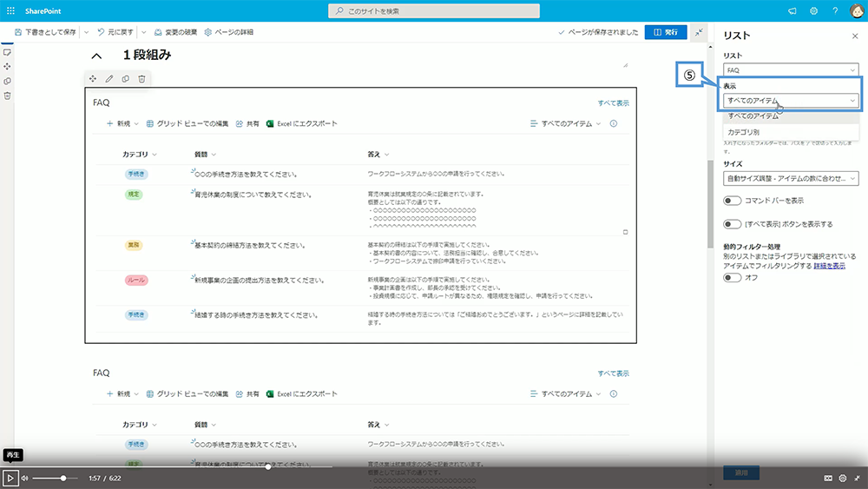Click 元に戻す command
The image size is (868, 489).
[115, 32]
